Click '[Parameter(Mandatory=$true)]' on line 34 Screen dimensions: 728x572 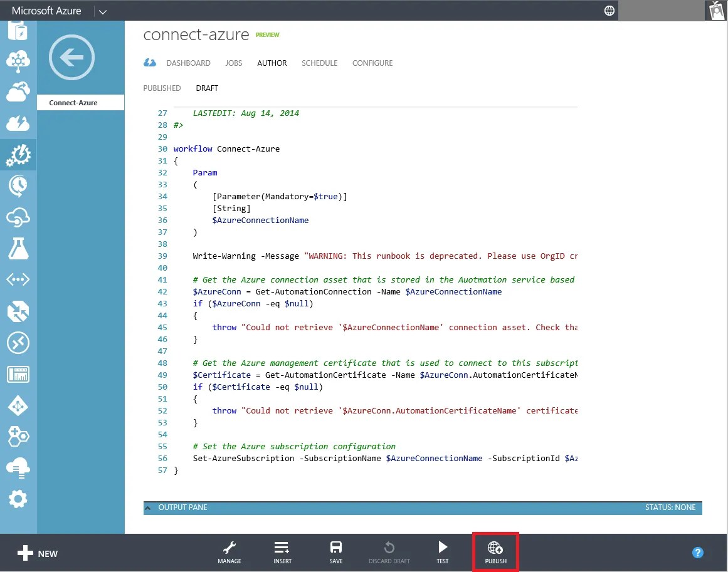point(280,197)
